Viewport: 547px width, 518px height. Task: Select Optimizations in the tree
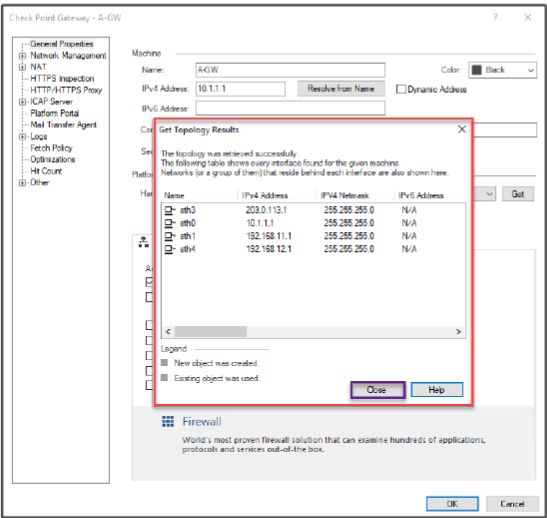[x=53, y=159]
